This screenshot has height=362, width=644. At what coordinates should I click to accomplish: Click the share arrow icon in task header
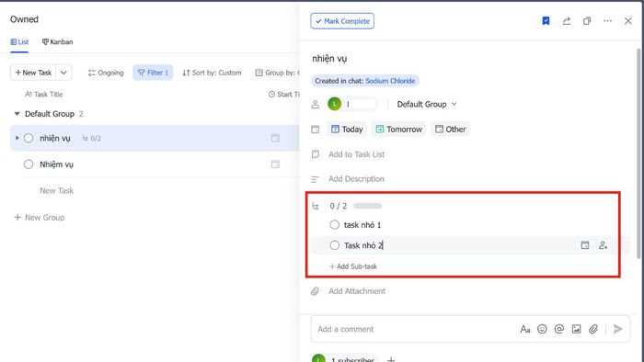pos(567,21)
